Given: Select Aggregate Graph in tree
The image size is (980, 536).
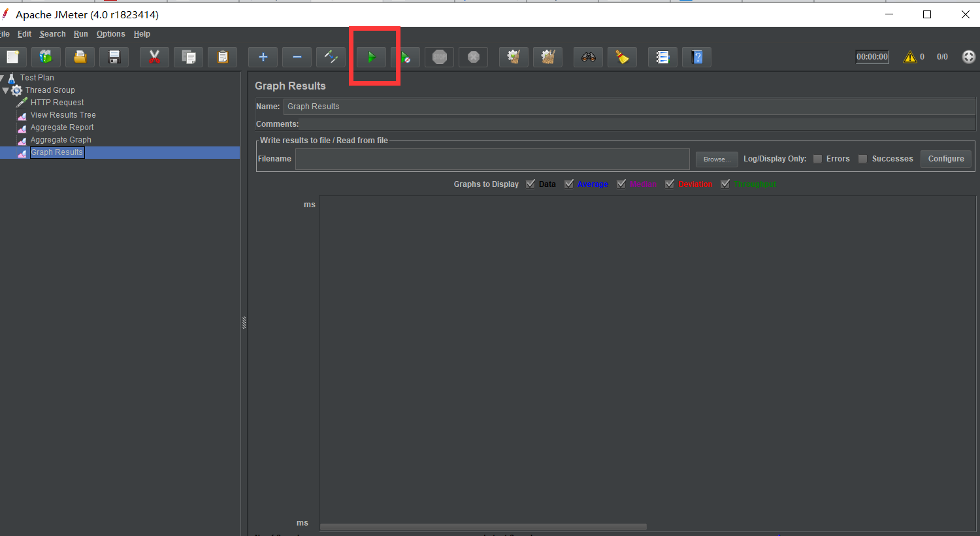Looking at the screenshot, I should 61,140.
